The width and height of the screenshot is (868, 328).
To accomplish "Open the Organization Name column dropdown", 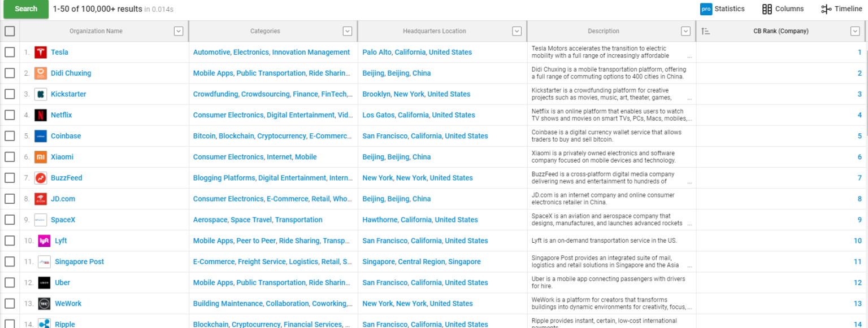I will (x=179, y=32).
